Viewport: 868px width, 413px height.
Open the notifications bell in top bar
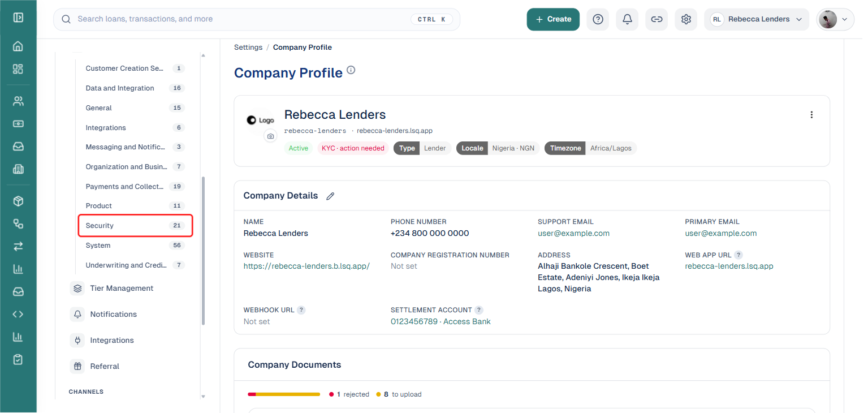tap(627, 19)
